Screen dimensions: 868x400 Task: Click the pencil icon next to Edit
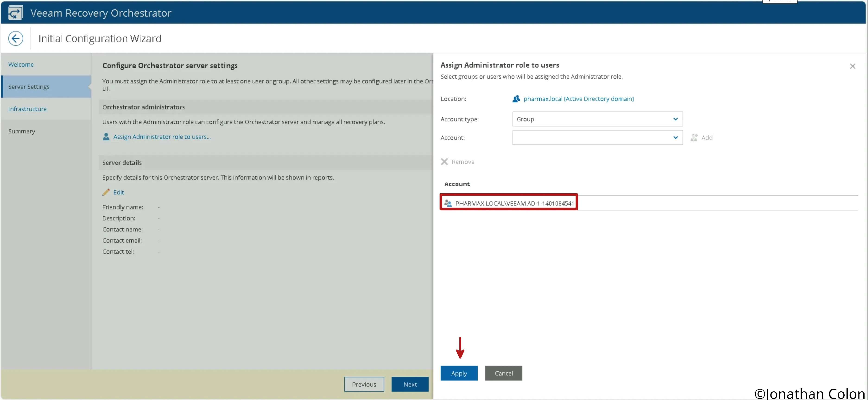[x=106, y=192]
